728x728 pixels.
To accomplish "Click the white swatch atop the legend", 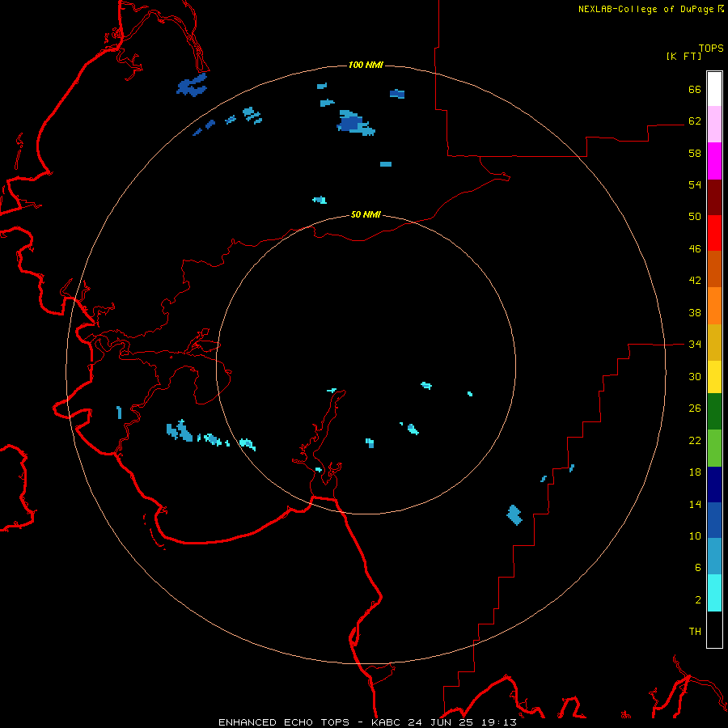I will [x=714, y=89].
